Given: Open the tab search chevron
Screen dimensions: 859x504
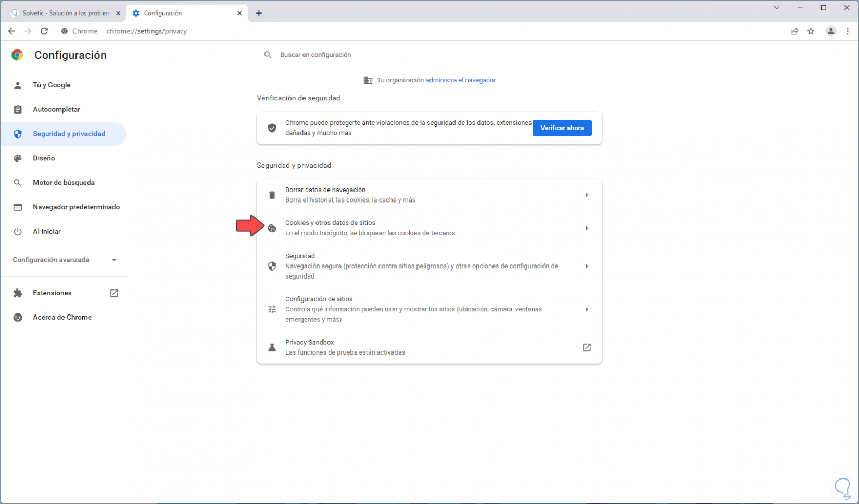Looking at the screenshot, I should click(777, 8).
